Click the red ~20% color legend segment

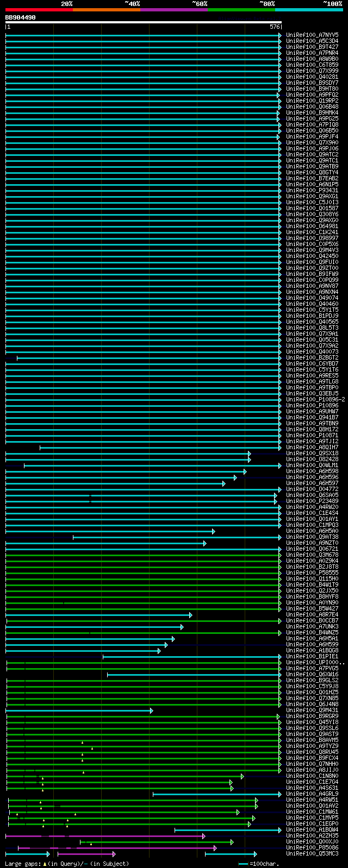click(39, 9)
